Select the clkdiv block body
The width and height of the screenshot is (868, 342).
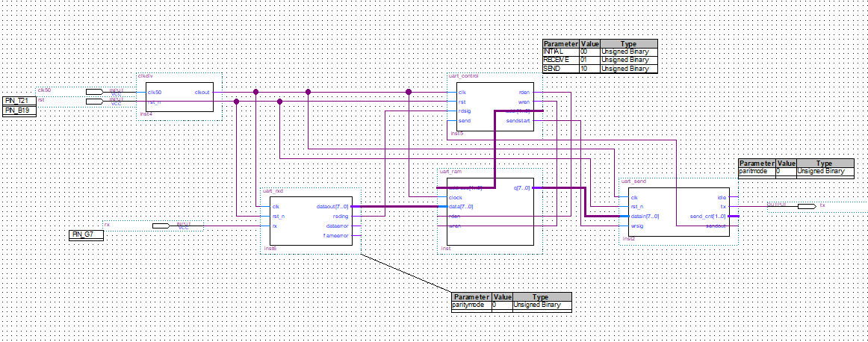click(179, 97)
